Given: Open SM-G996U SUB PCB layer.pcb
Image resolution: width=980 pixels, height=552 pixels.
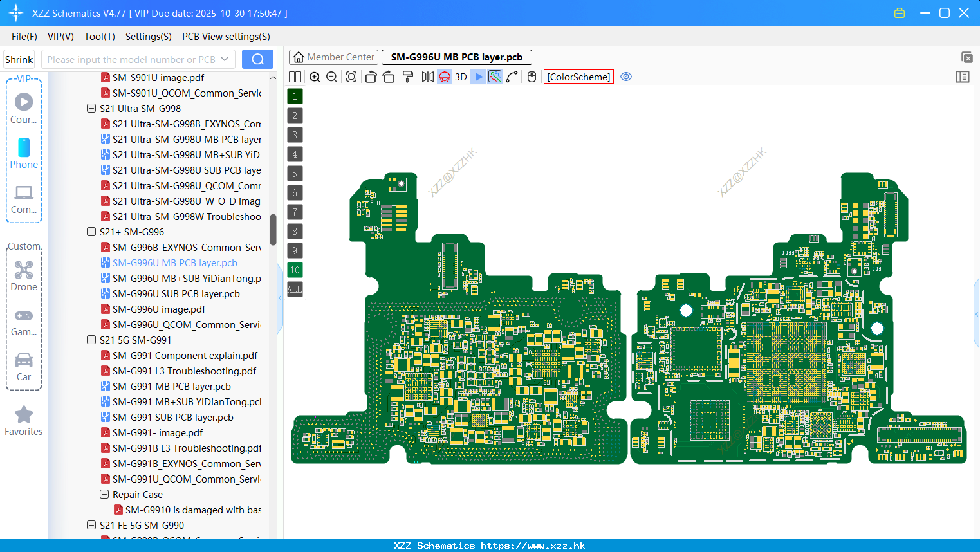Looking at the screenshot, I should click(176, 293).
